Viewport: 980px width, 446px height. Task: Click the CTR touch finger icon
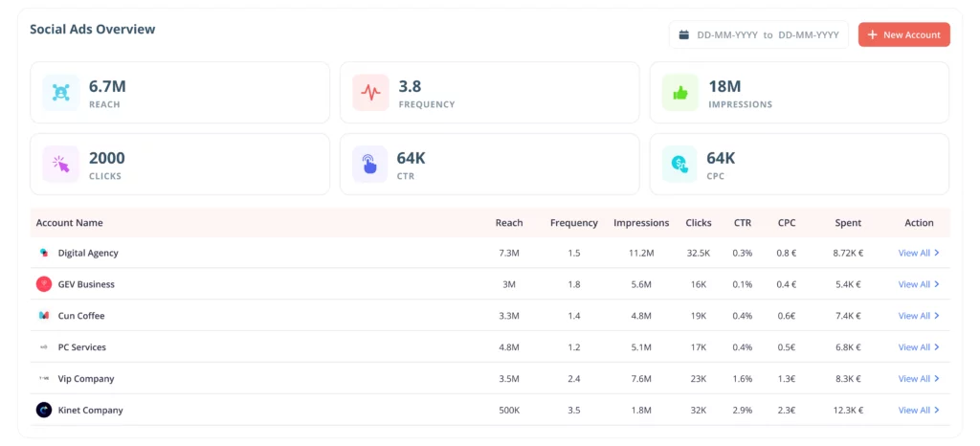pyautogui.click(x=370, y=164)
